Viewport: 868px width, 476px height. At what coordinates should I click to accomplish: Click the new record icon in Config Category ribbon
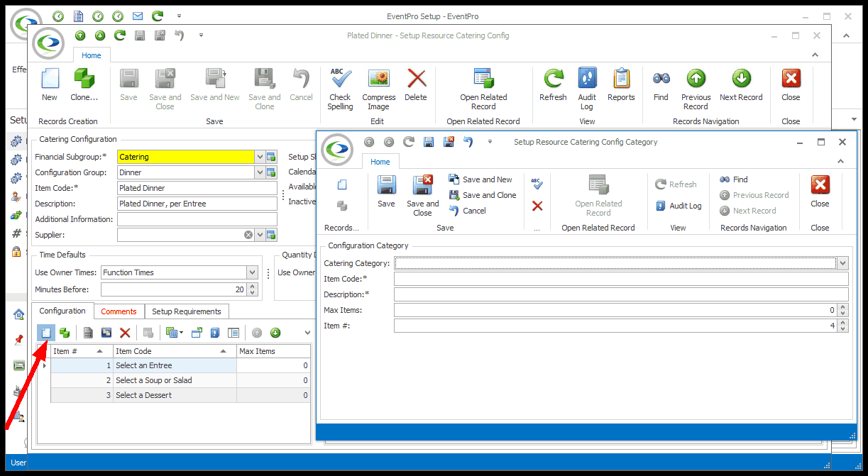tap(342, 184)
